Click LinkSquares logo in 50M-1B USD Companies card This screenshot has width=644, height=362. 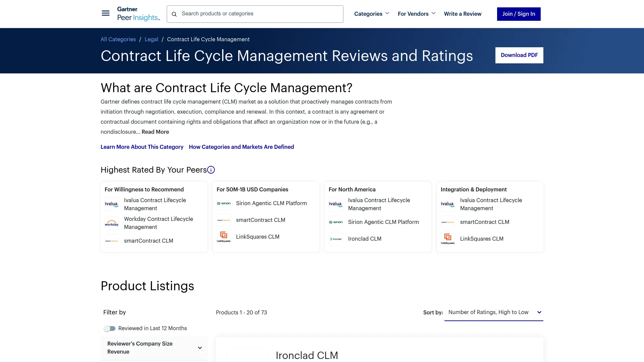pyautogui.click(x=224, y=237)
